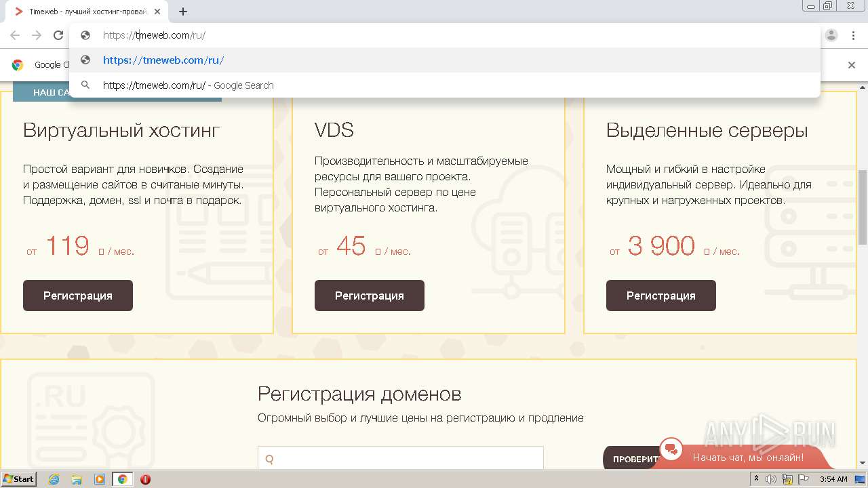Click the domain search input field
868x488 pixels.
tap(401, 458)
